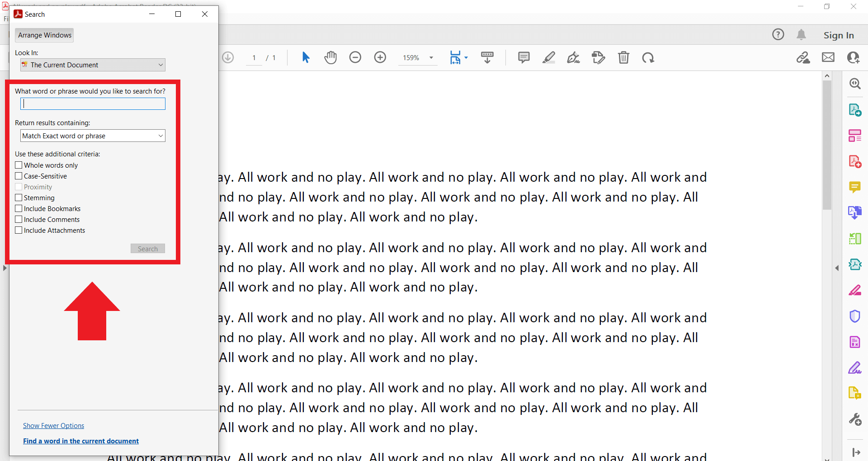Viewport: 868px width, 461px height.
Task: Open the zoom percentage dropdown
Action: [x=431, y=57]
